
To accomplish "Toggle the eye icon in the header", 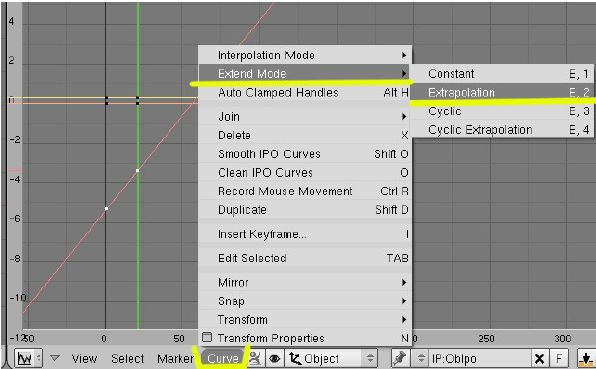I will (x=274, y=358).
